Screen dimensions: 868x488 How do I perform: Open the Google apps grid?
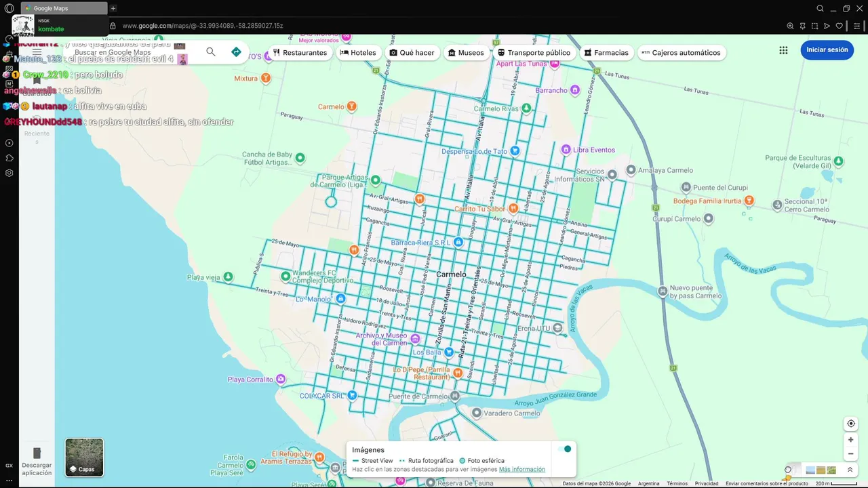(x=783, y=50)
